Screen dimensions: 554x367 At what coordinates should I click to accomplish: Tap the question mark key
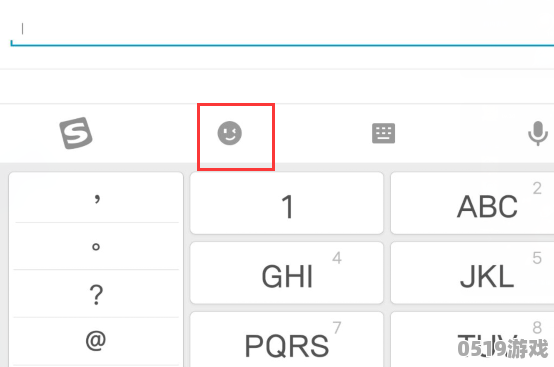(x=96, y=294)
